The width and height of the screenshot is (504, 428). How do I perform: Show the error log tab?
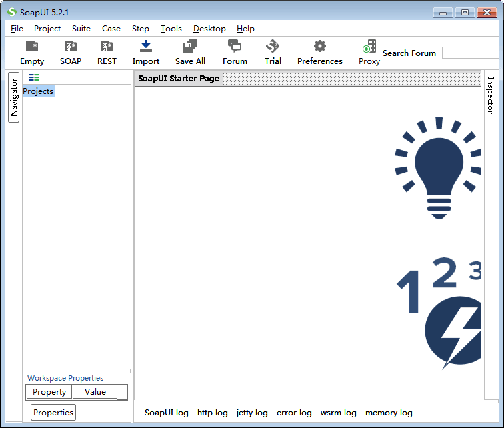pyautogui.click(x=294, y=413)
